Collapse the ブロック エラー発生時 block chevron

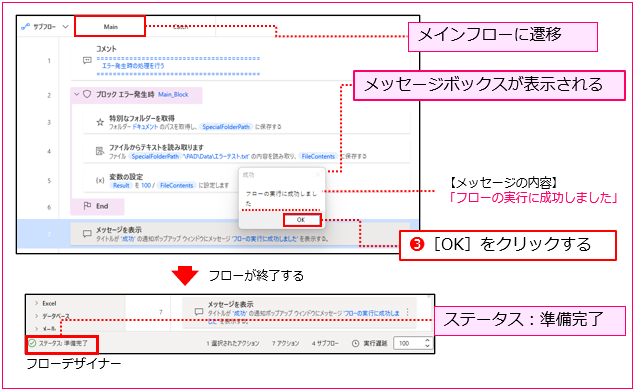(x=76, y=94)
